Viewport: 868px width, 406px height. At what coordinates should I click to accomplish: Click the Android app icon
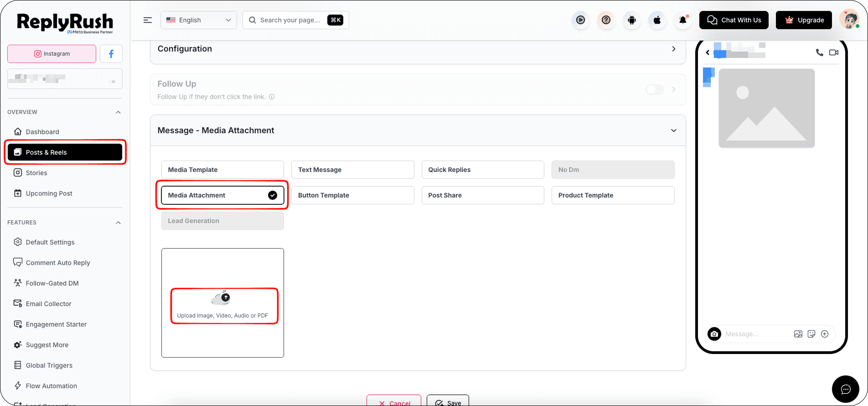[631, 20]
